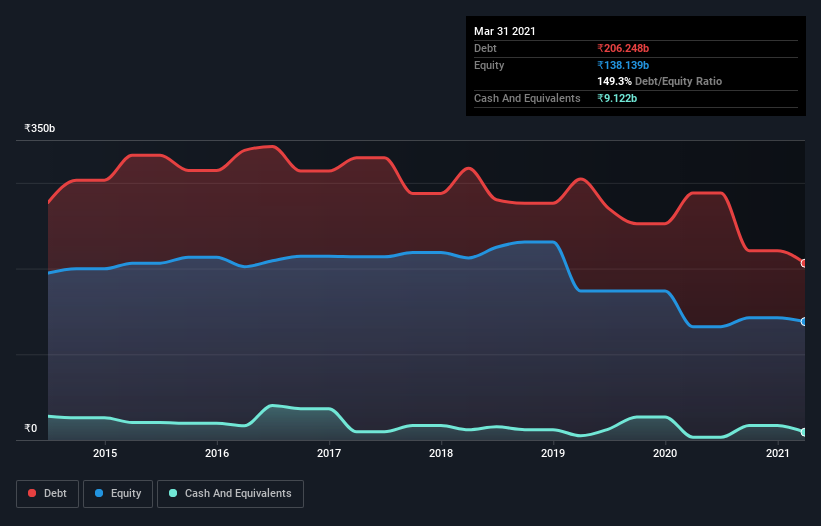The image size is (821, 526).
Task: Select the 2017 x-axis label
Action: [329, 453]
